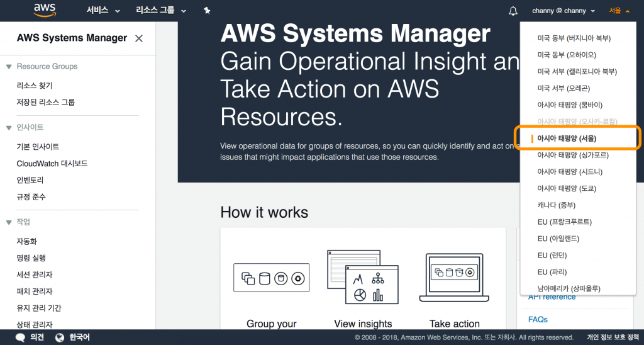
Task: Open 개인 정보 보호 정책 link
Action: coord(613,337)
